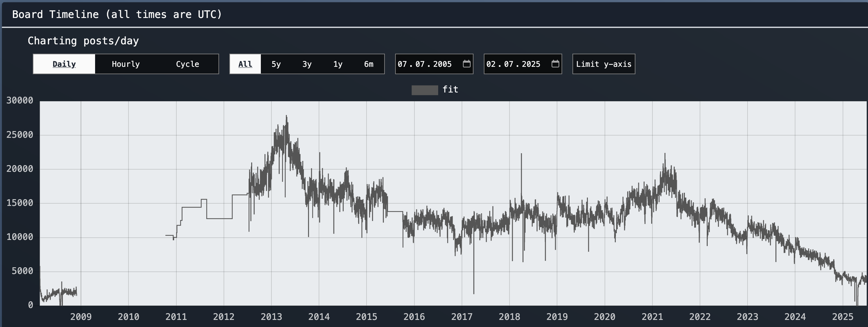868x327 pixels.
Task: Click the 2013 x-axis label
Action: pyautogui.click(x=271, y=316)
